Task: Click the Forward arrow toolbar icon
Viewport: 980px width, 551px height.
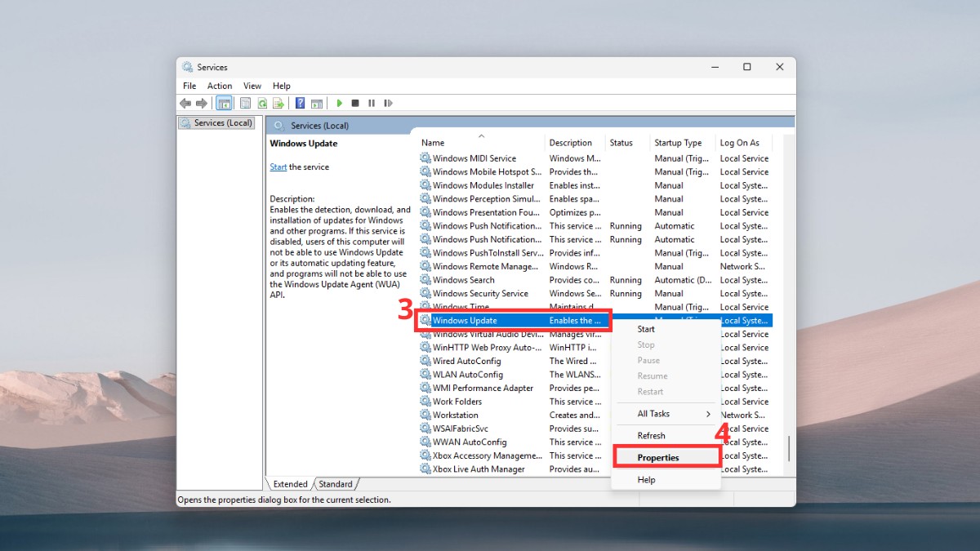Action: (x=201, y=104)
